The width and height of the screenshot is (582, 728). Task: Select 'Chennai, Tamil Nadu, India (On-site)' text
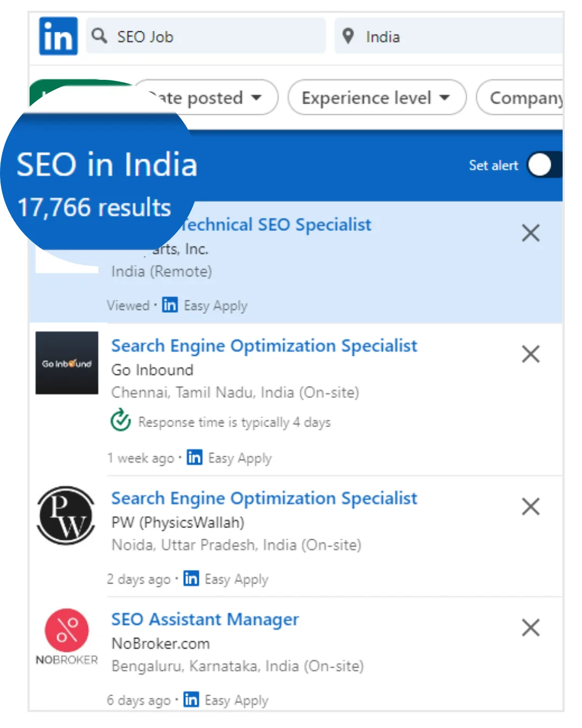coord(235,392)
